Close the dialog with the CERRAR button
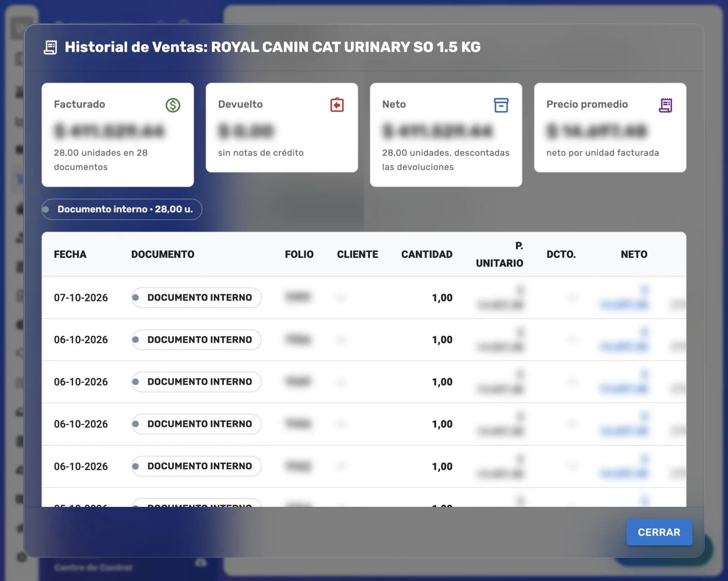Viewport: 728px width, 581px height. click(x=659, y=532)
